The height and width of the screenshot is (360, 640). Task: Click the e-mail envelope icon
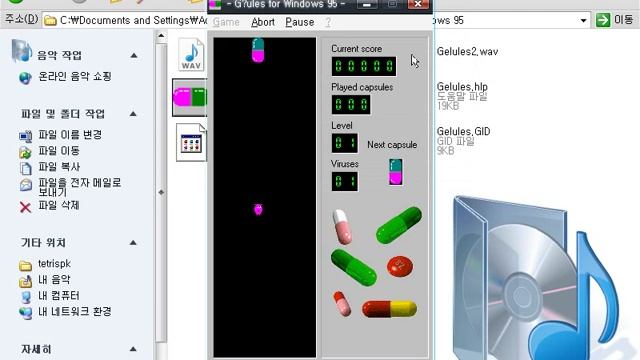(x=26, y=185)
